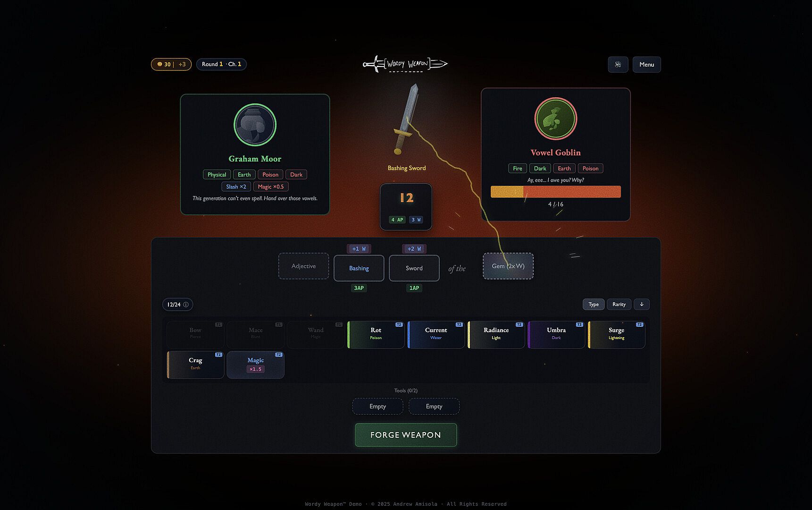
Task: Open the first Empty tool slot
Action: click(377, 407)
